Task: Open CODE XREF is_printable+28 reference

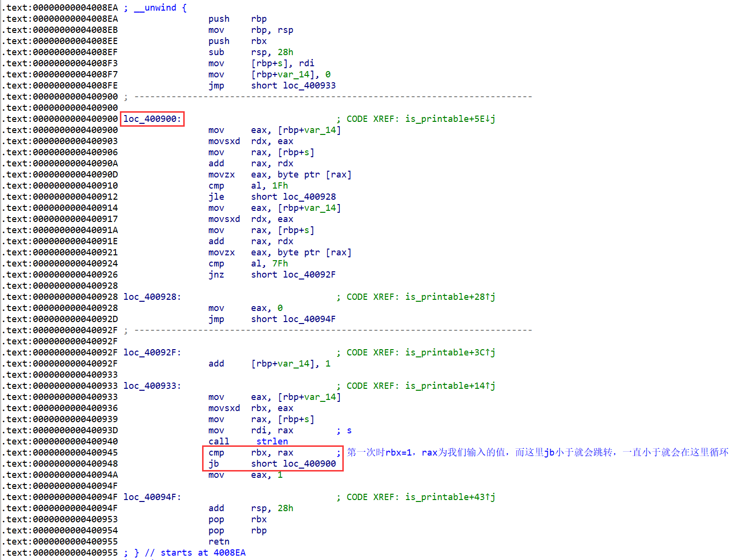Action: (x=450, y=297)
